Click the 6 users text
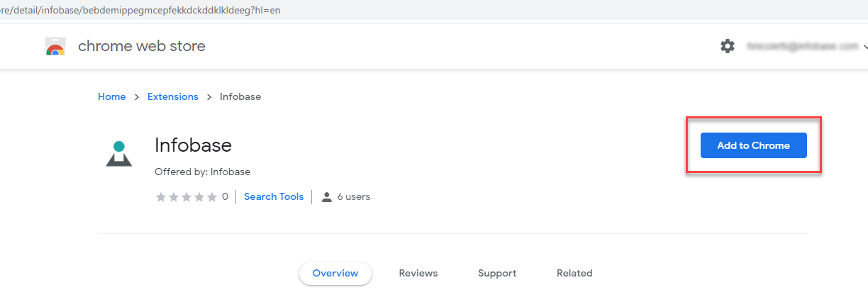Screen dimensions: 868x302 354,197
